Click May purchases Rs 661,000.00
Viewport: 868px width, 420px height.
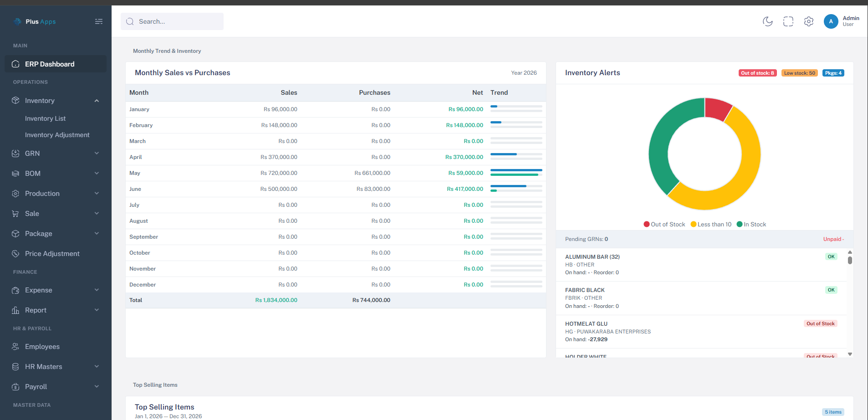click(373, 173)
